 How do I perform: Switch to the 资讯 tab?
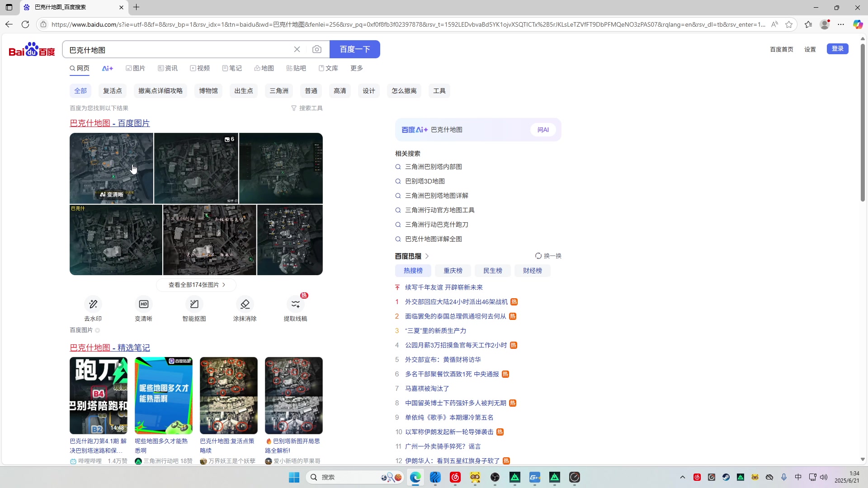(167, 68)
